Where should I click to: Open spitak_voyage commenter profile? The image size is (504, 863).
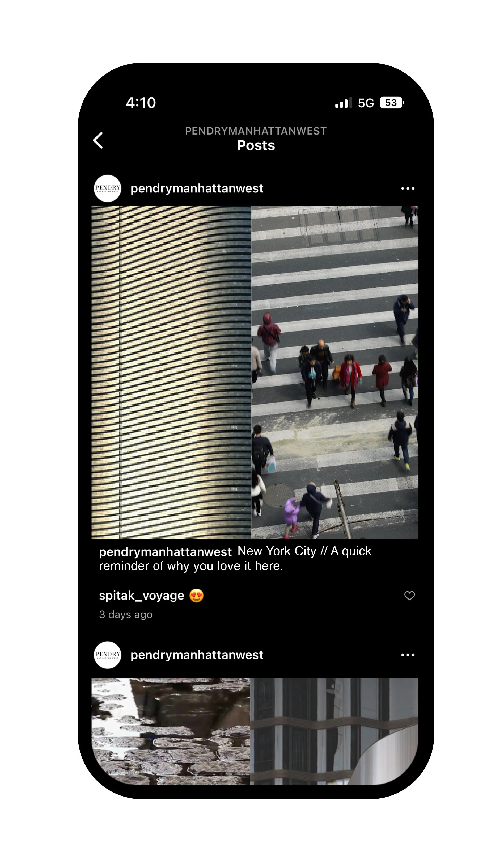coord(142,596)
